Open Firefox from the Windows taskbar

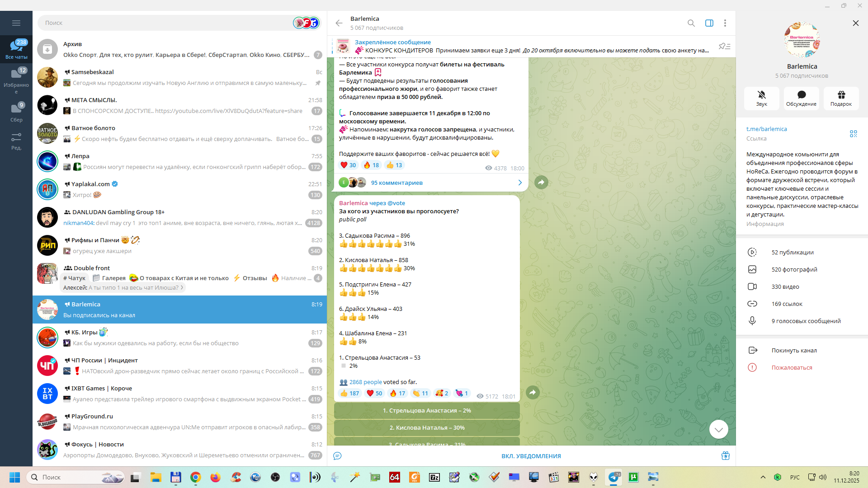point(215,477)
